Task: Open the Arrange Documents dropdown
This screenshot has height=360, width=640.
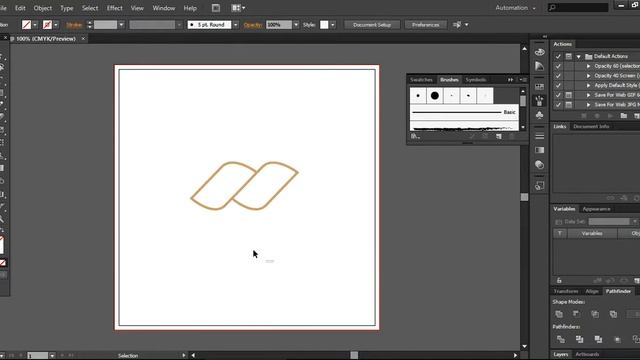Action: pos(238,8)
